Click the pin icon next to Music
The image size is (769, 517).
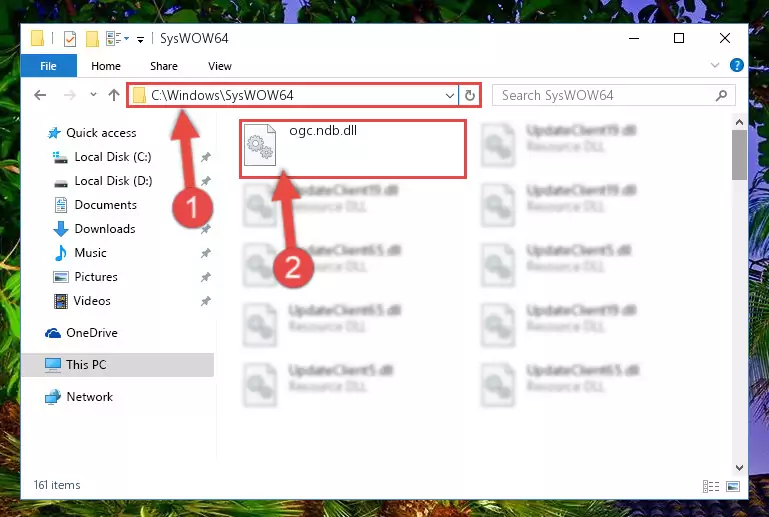[x=205, y=253]
